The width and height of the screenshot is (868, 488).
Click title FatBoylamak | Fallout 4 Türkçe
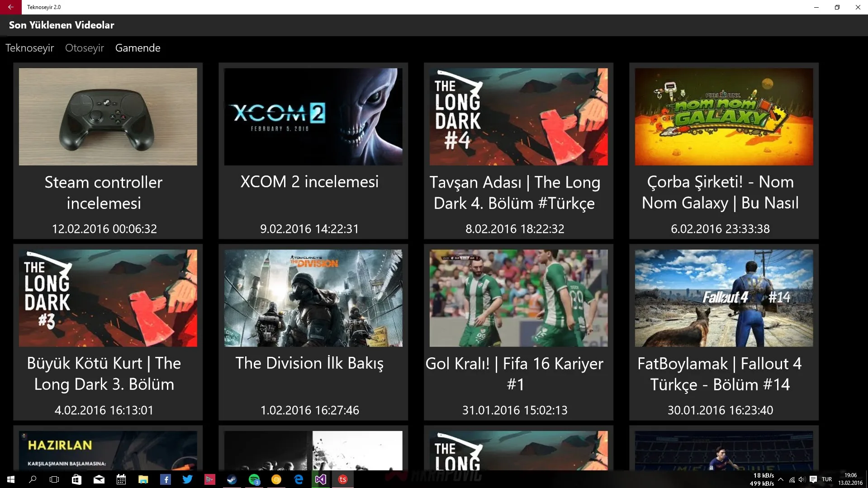tap(720, 374)
